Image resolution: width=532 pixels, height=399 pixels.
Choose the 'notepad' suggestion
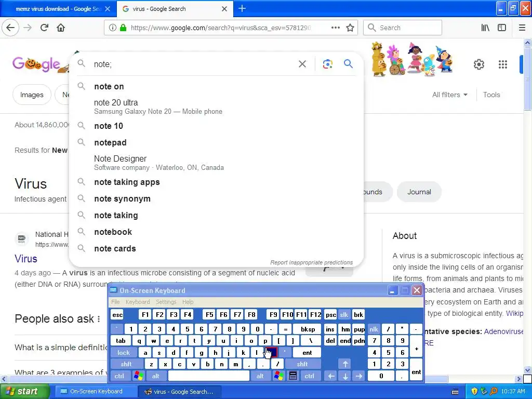pos(216,142)
